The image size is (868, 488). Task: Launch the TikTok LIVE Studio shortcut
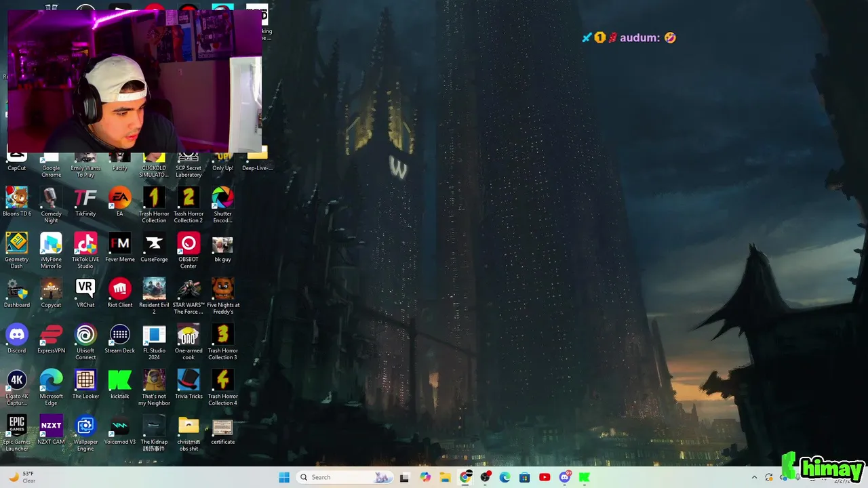point(85,243)
